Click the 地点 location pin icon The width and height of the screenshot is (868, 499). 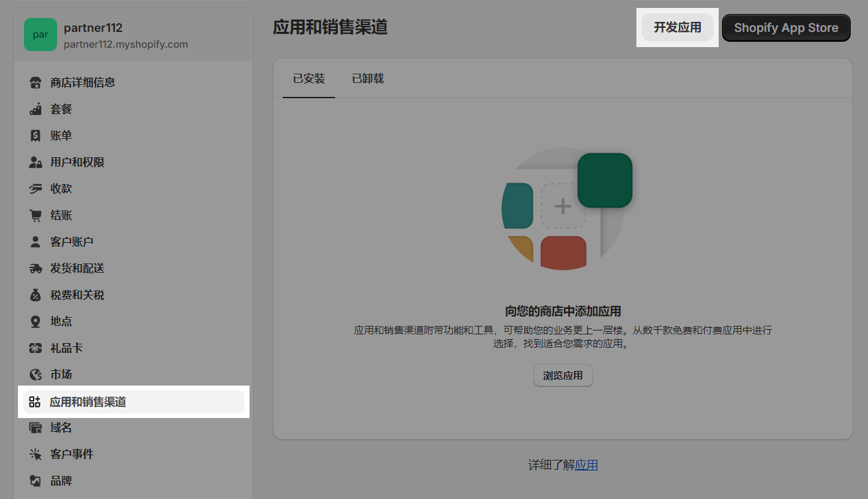tap(36, 321)
